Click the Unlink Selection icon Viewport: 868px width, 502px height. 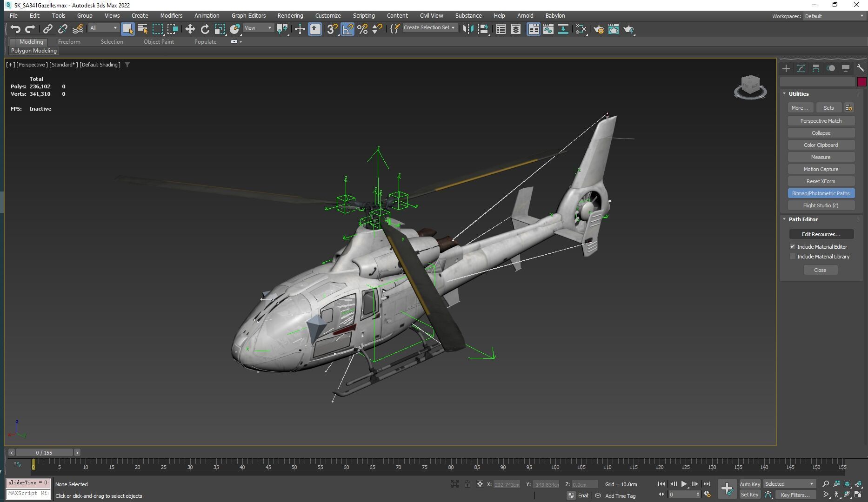62,29
